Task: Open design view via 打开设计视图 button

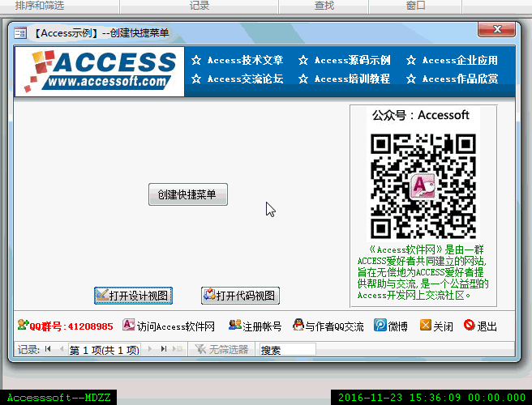Action: [x=133, y=296]
